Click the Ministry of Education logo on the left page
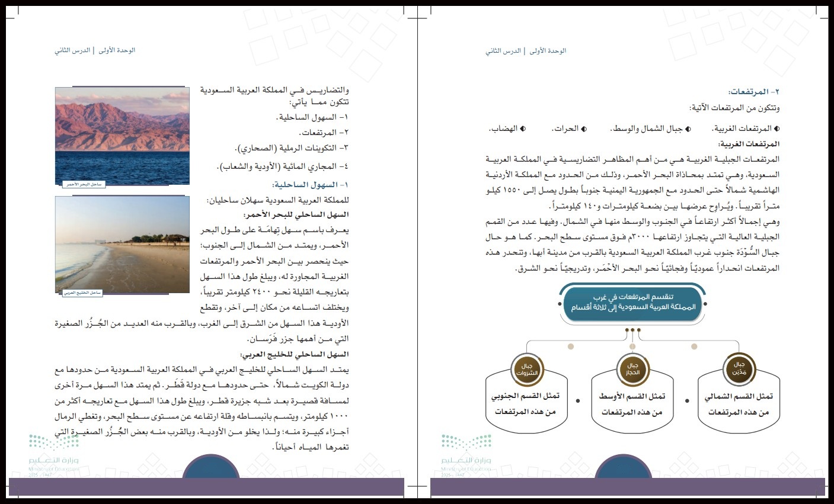Screen dimensions: 834x504 click(x=54, y=456)
